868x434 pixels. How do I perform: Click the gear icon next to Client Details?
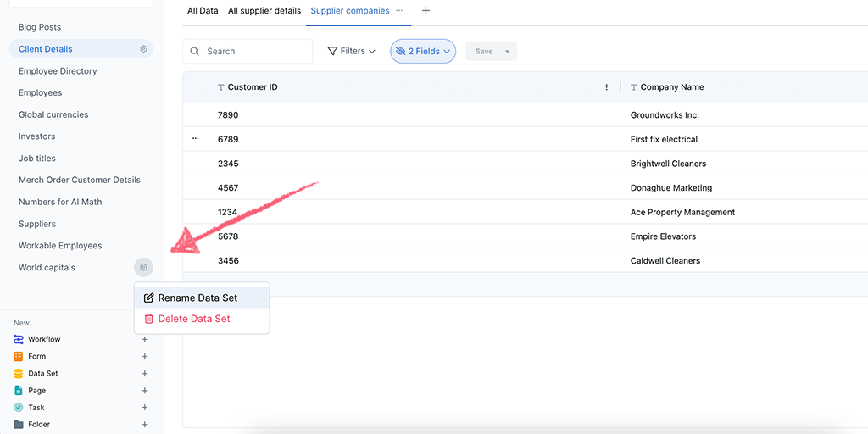point(143,49)
